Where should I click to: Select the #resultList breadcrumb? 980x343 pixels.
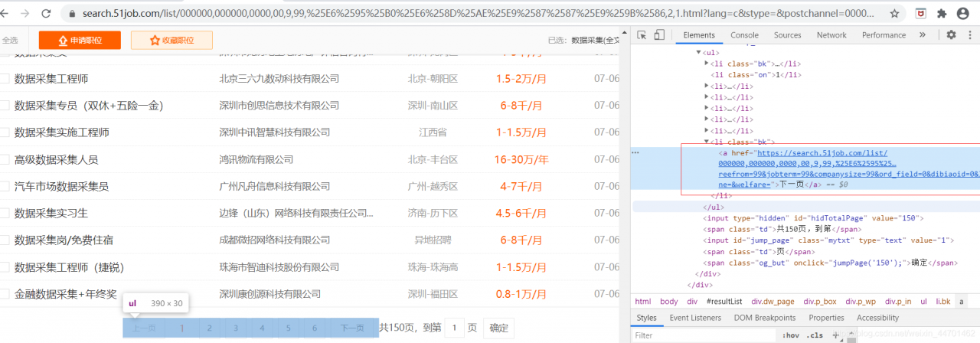(x=724, y=302)
